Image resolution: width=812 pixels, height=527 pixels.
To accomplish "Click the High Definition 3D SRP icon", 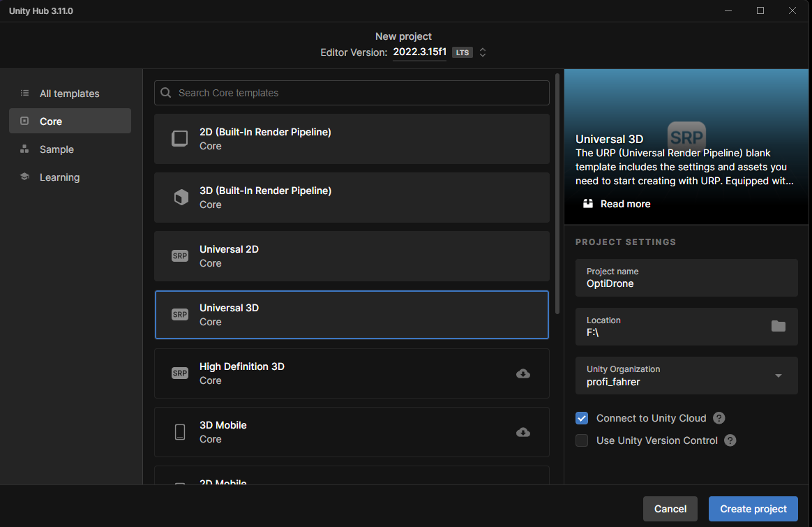I will 180,373.
